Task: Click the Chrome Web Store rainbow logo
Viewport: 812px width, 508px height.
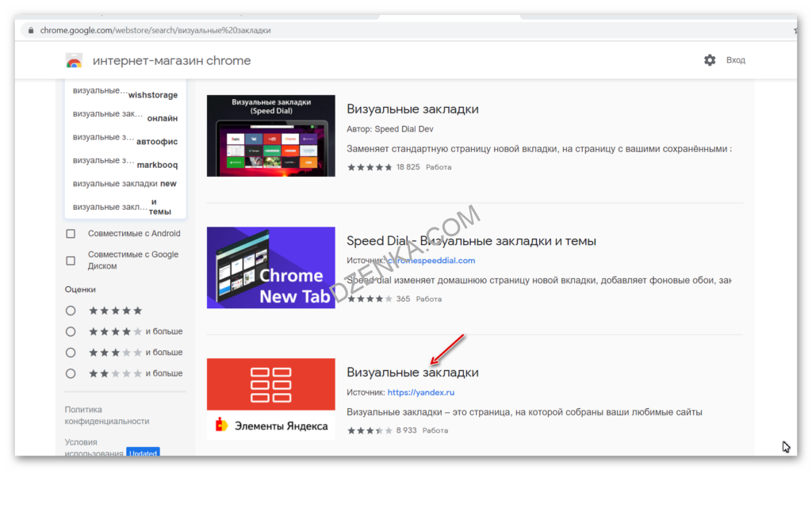Action: point(74,61)
